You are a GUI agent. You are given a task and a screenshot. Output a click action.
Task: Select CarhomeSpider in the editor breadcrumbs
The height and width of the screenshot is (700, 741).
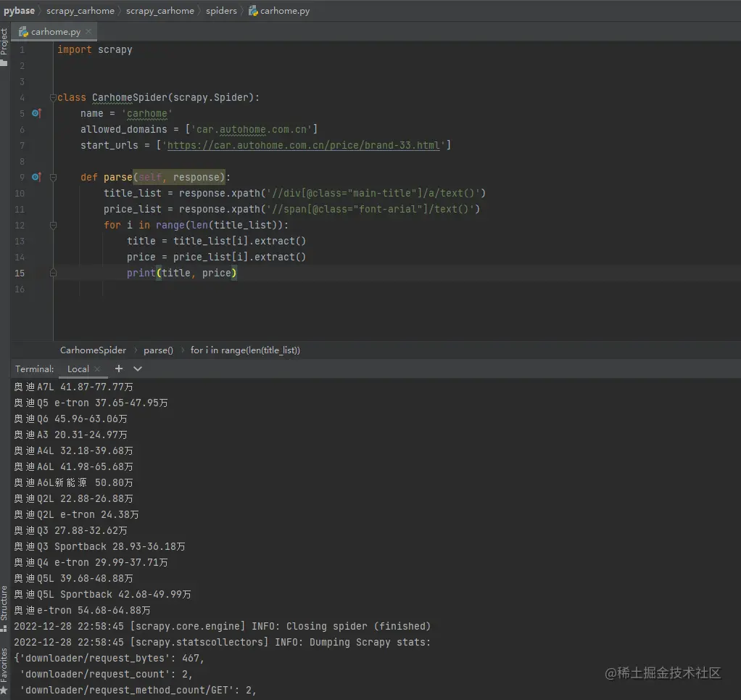coord(93,350)
